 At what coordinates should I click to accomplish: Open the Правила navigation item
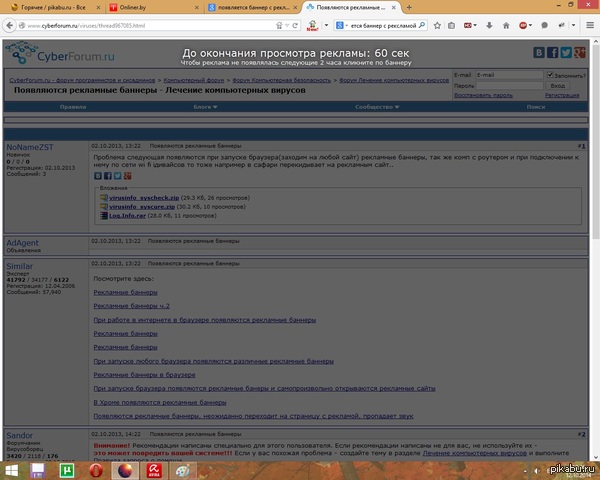(72, 106)
